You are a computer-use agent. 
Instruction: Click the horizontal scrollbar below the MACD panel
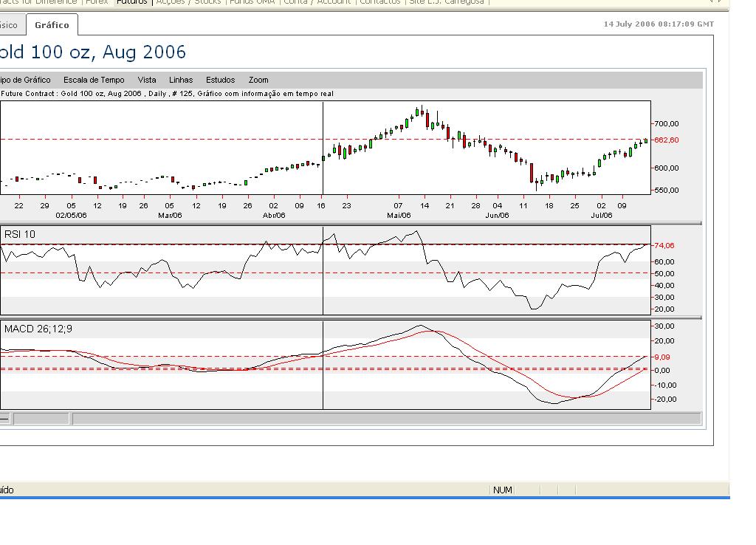coord(384,419)
